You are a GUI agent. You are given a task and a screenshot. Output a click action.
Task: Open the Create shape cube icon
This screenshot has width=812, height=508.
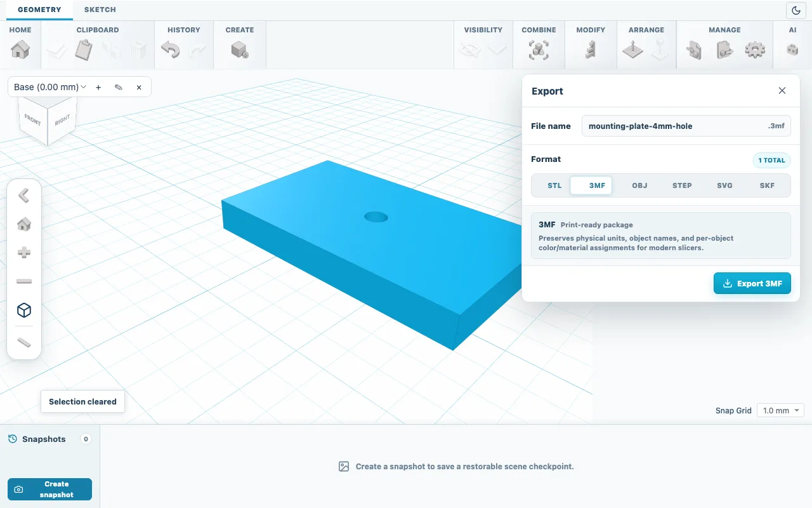240,50
